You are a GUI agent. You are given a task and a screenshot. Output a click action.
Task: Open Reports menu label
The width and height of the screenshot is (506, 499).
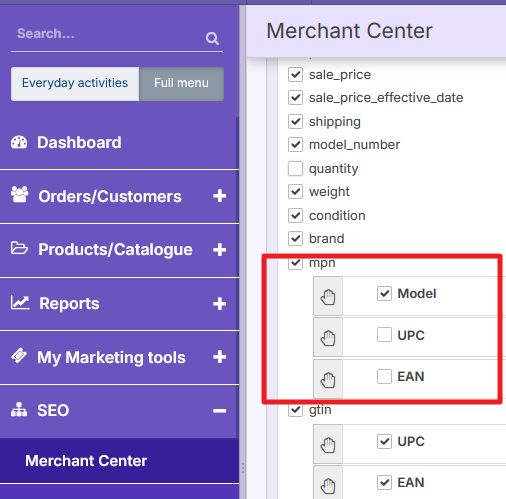click(x=69, y=304)
